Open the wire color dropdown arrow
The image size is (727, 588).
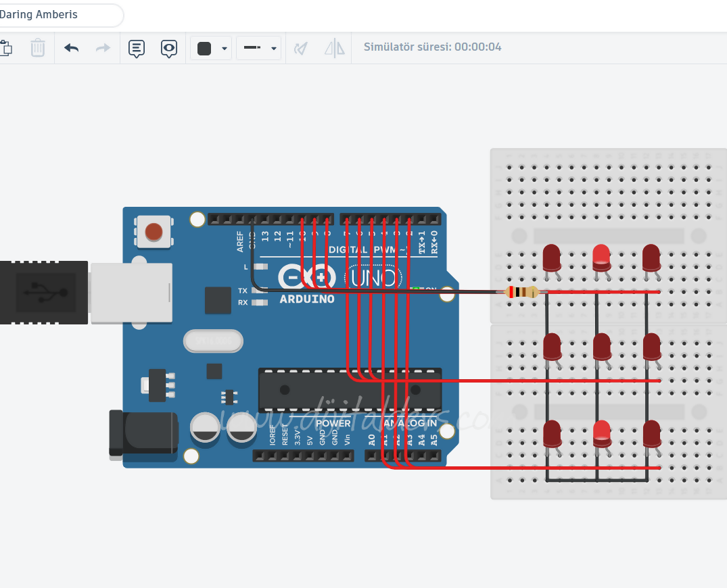(x=225, y=48)
